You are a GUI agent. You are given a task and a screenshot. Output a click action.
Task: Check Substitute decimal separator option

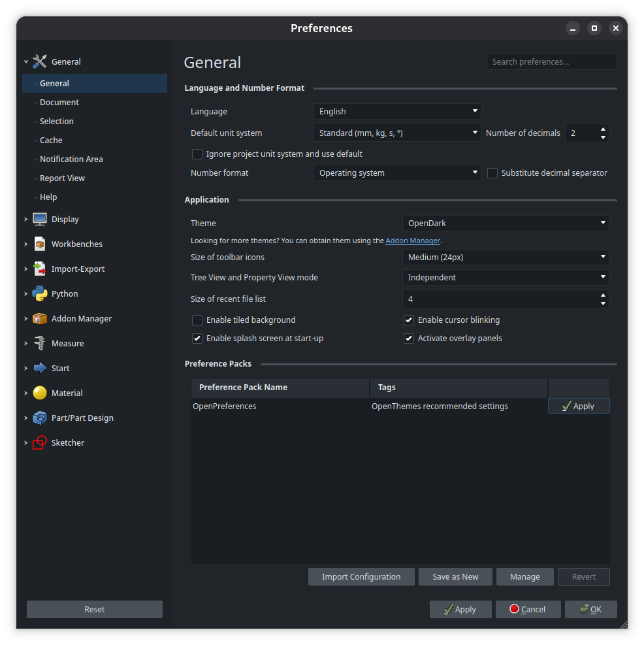492,173
